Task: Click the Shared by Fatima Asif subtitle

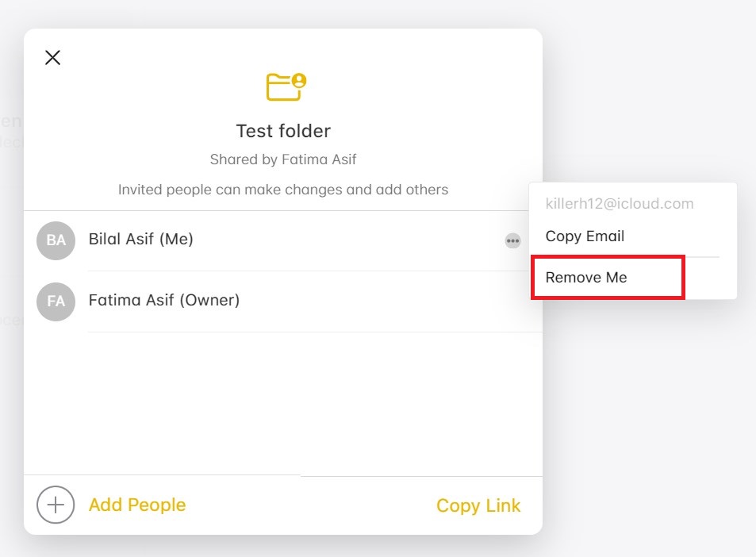Action: [283, 159]
